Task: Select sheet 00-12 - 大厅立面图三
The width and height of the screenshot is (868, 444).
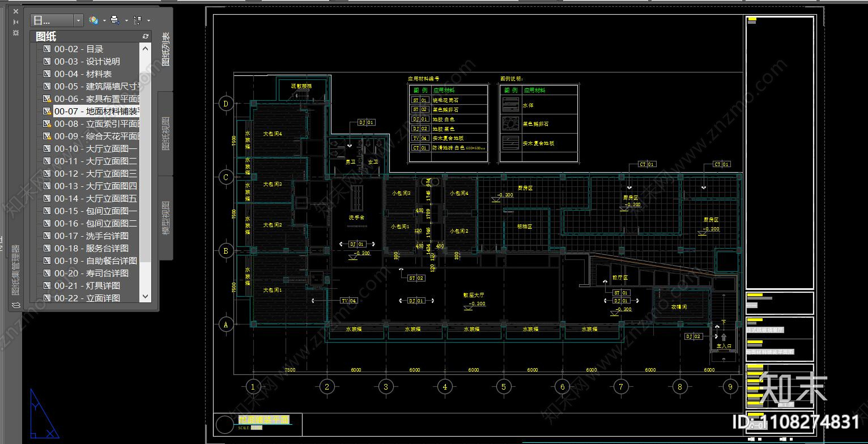Action: pos(96,174)
